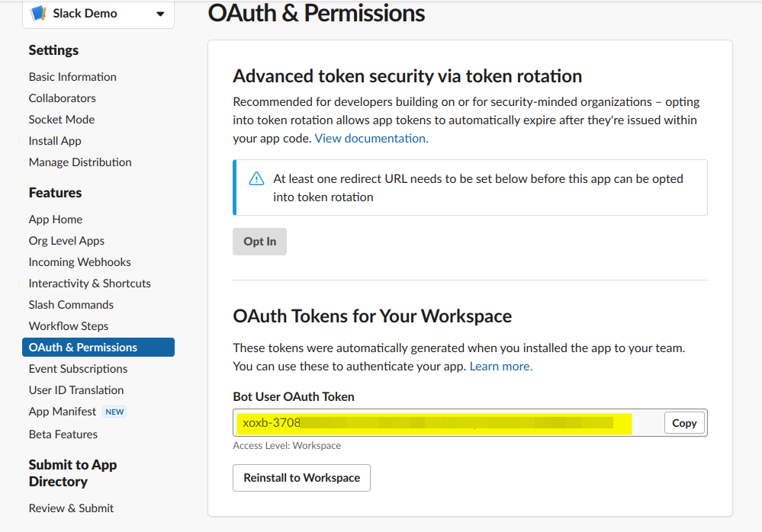Click the Advanced token security heading
This screenshot has width=762, height=532.
pyautogui.click(x=407, y=76)
